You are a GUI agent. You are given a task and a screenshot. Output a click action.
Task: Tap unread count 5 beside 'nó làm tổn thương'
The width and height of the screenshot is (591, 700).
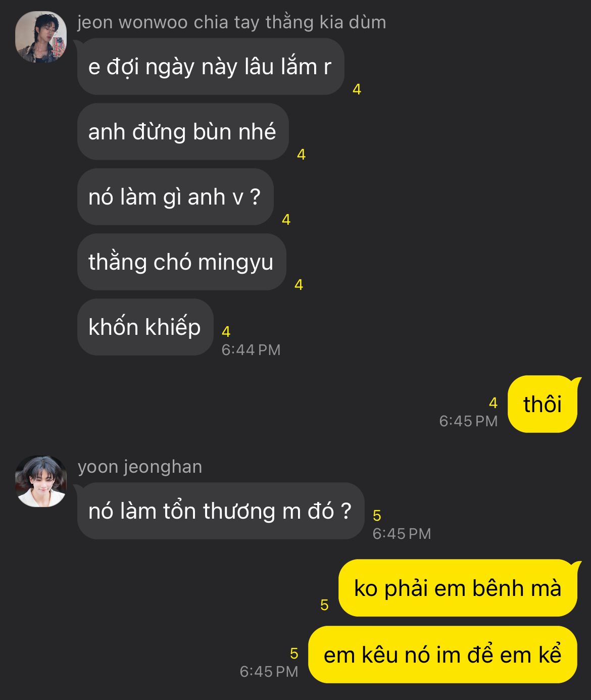377,516
